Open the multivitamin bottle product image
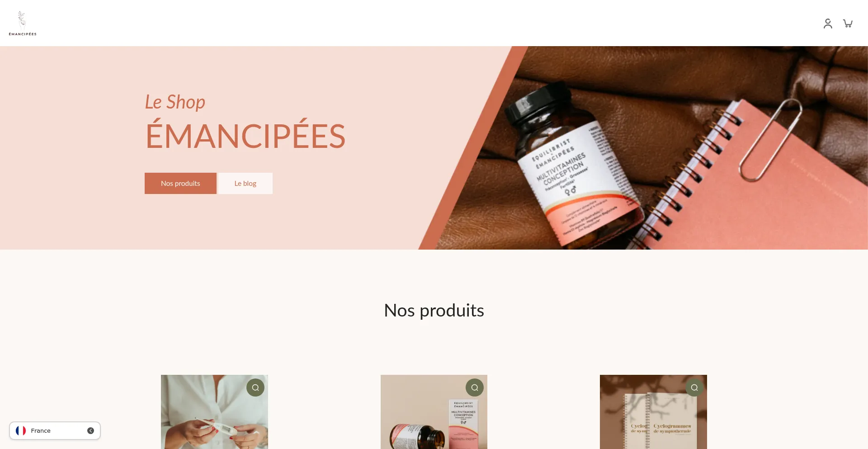 (434, 412)
